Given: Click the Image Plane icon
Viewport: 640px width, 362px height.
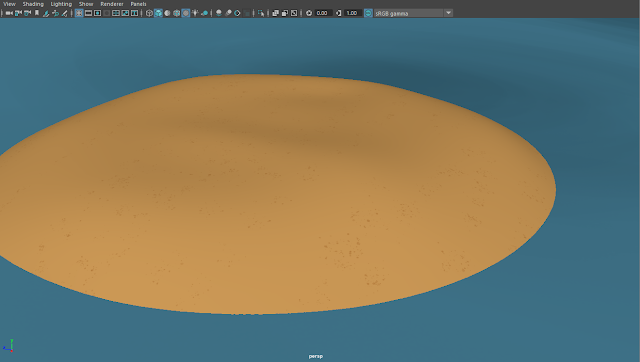Looking at the screenshot, I should pos(46,13).
